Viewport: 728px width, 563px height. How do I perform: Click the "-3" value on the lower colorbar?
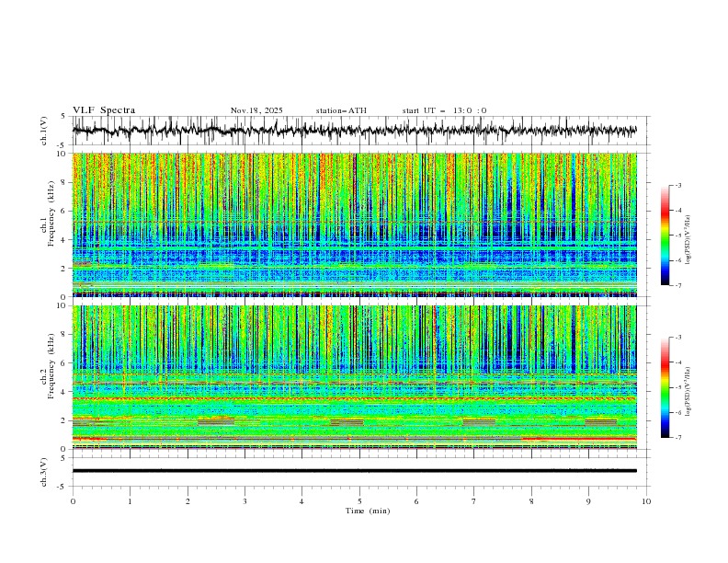click(x=677, y=338)
